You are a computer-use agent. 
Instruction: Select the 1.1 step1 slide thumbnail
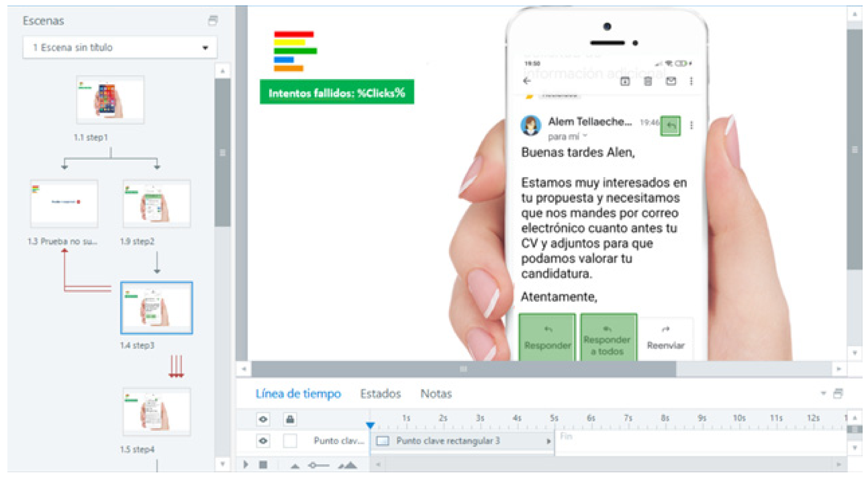pos(110,100)
